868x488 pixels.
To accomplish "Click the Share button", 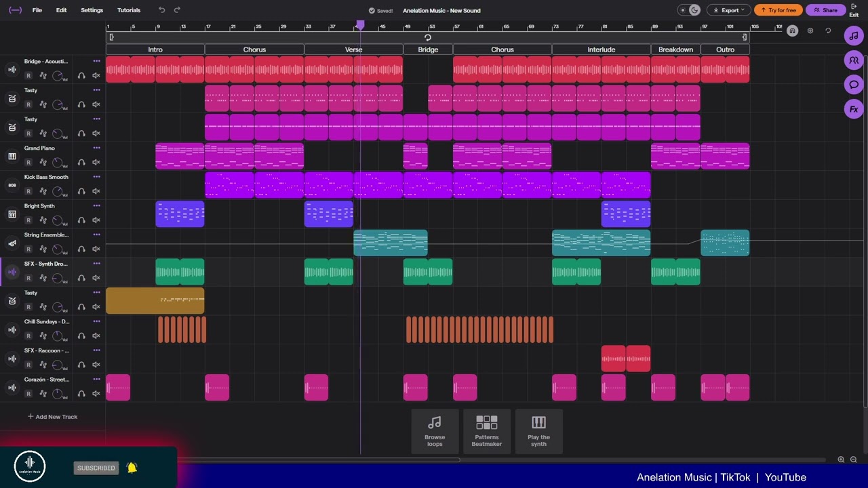I will tap(826, 10).
